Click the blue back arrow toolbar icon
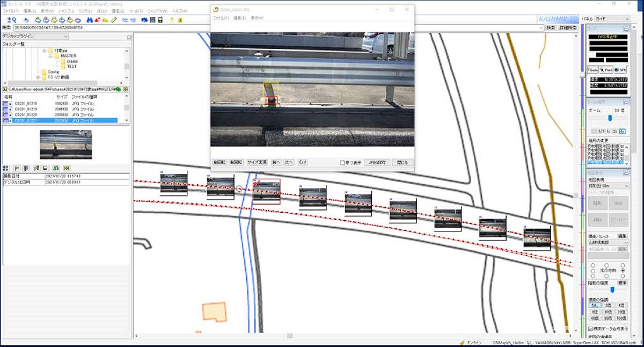The width and height of the screenshot is (644, 347). click(26, 20)
